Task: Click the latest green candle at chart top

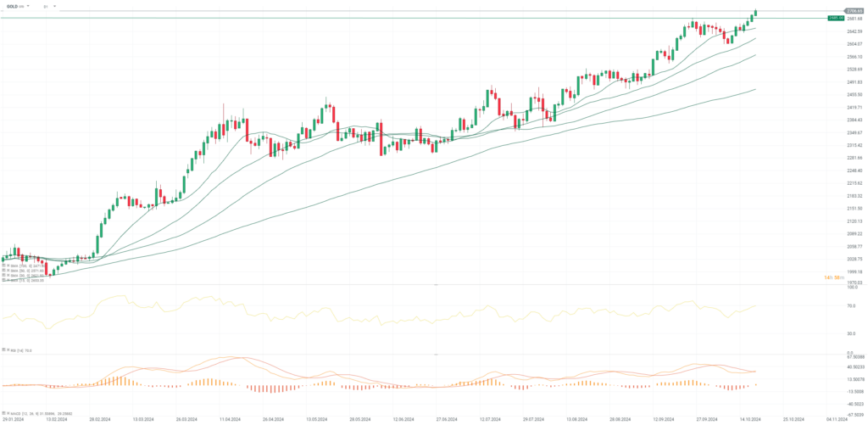Action: (755, 13)
